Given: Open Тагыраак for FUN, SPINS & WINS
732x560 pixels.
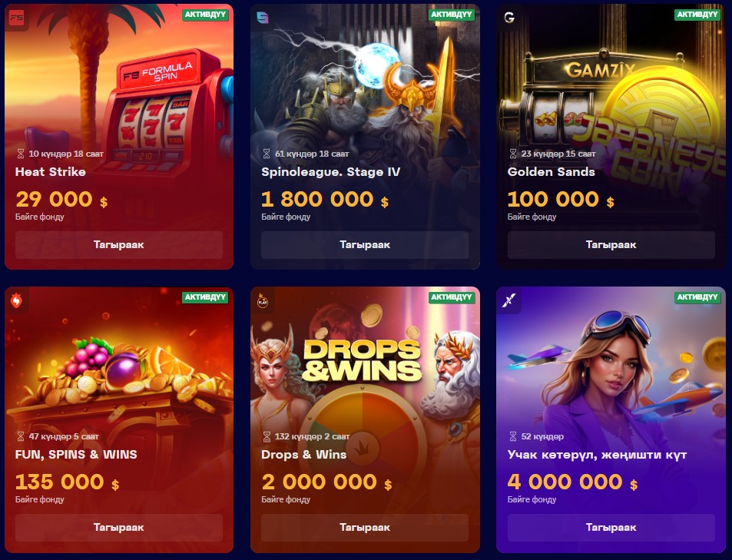Looking at the screenshot, I should click(x=118, y=527).
